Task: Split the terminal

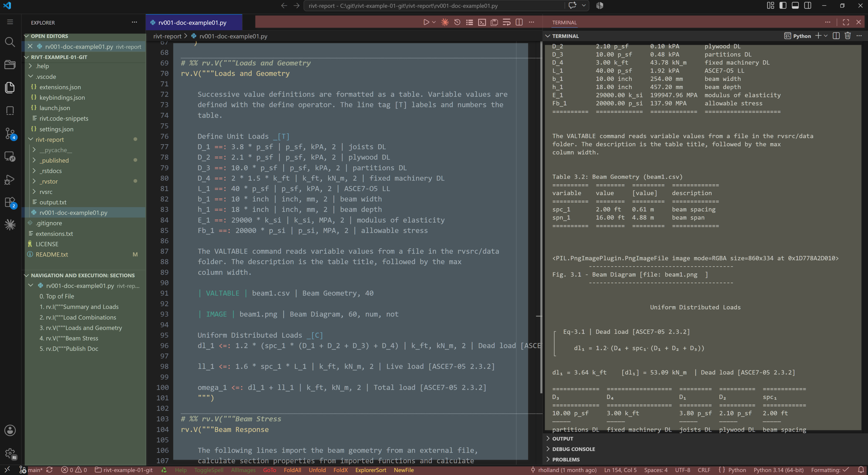Action: click(836, 36)
